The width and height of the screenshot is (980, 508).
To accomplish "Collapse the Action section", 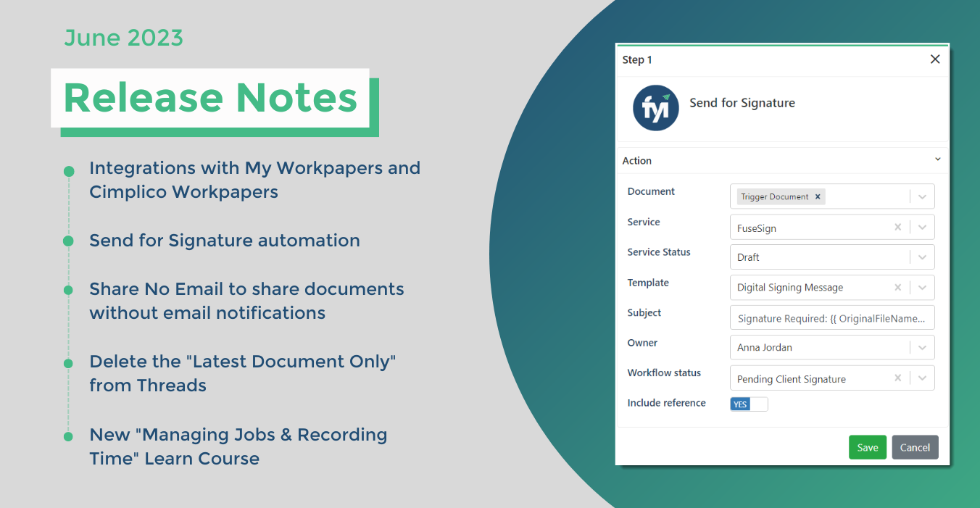I will 937,159.
